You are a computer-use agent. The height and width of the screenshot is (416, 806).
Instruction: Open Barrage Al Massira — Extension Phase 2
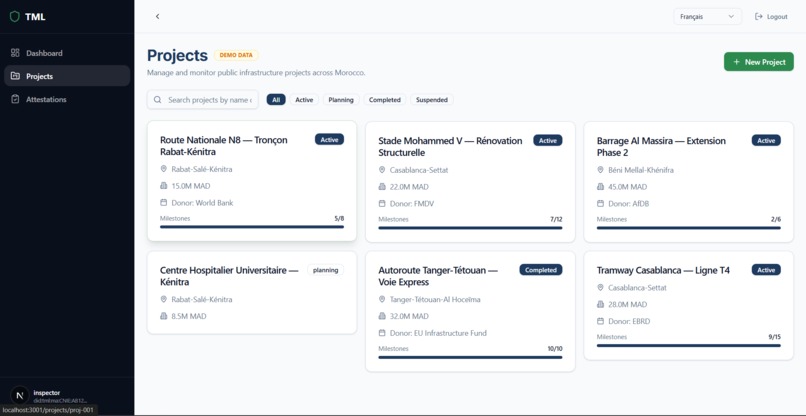689,182
